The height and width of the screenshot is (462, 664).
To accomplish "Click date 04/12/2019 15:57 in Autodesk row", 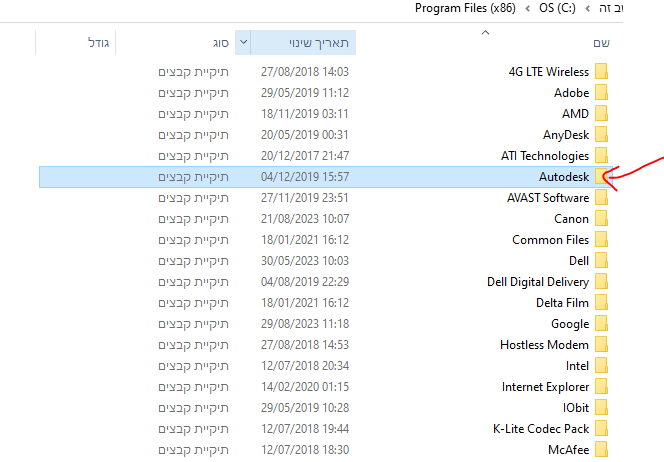I will (305, 177).
